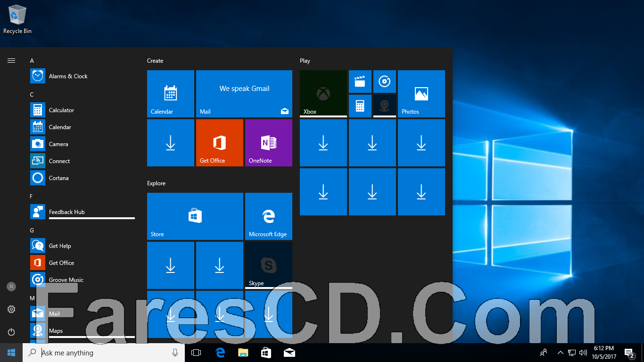Open Settings gear in Start menu
The width and height of the screenshot is (644, 362).
point(11,309)
